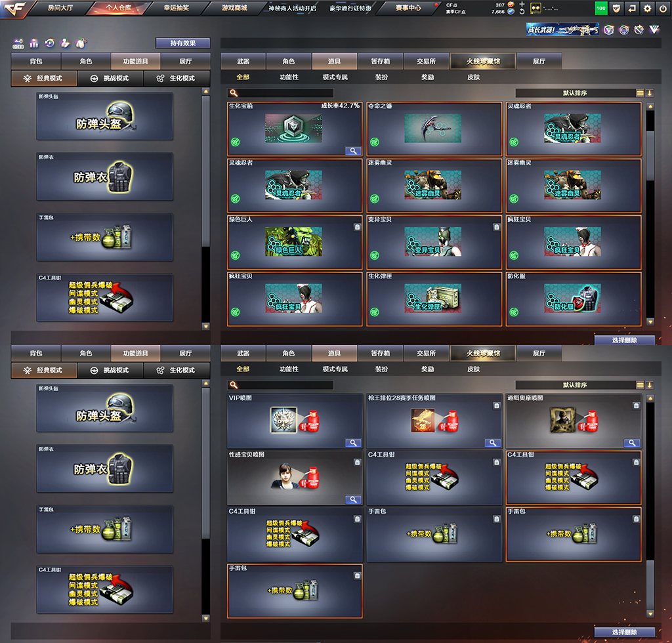Click the circular refresh icon left of 持有效果

tap(50, 43)
